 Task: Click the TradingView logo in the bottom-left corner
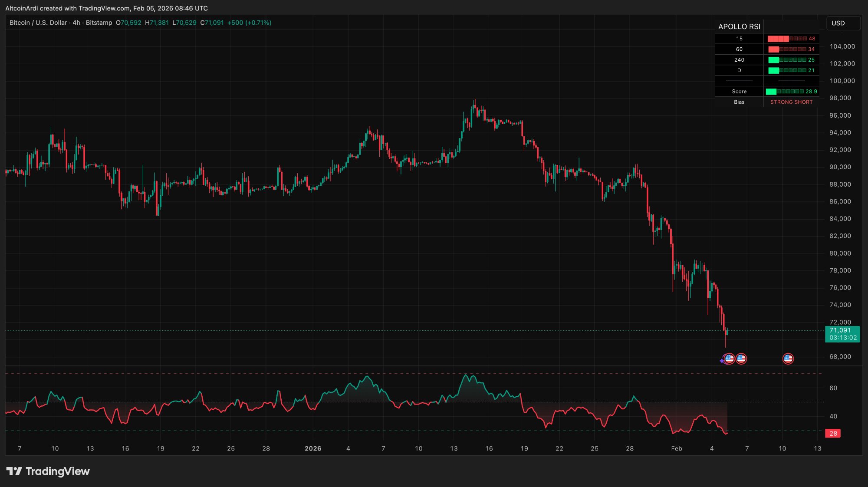coord(46,471)
